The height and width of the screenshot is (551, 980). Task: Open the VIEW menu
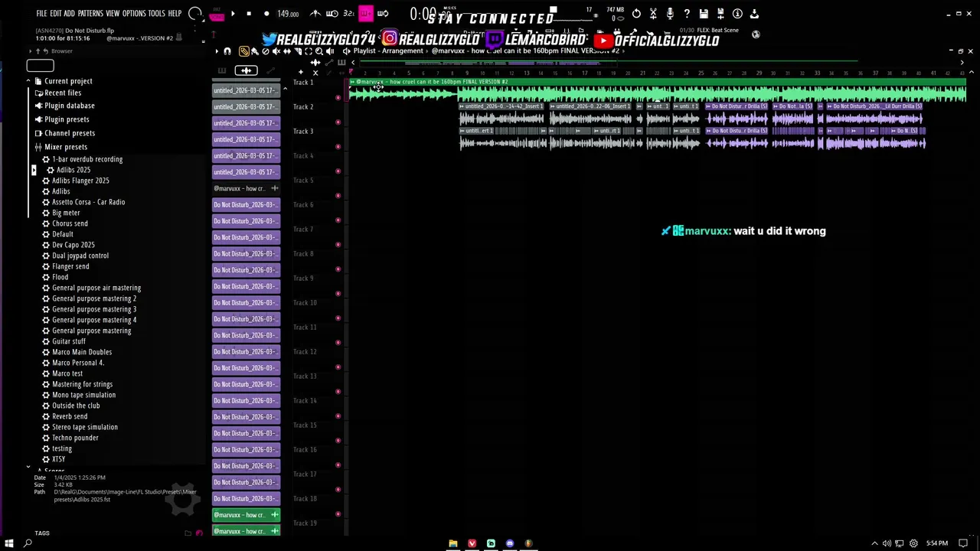click(x=113, y=14)
